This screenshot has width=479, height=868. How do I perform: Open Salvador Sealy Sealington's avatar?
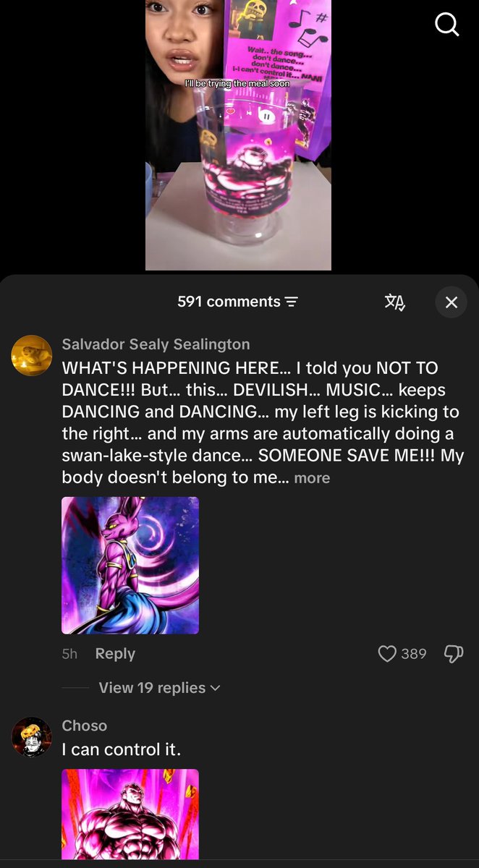tap(32, 355)
